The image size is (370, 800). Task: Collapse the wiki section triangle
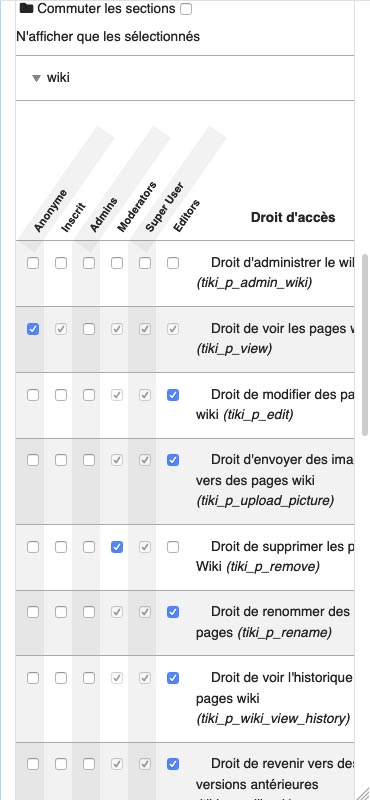pos(36,78)
